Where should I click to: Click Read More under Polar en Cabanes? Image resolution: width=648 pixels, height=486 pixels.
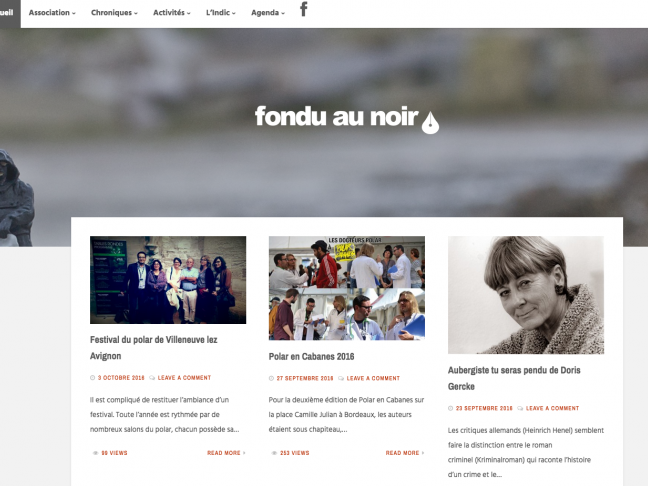[405, 453]
